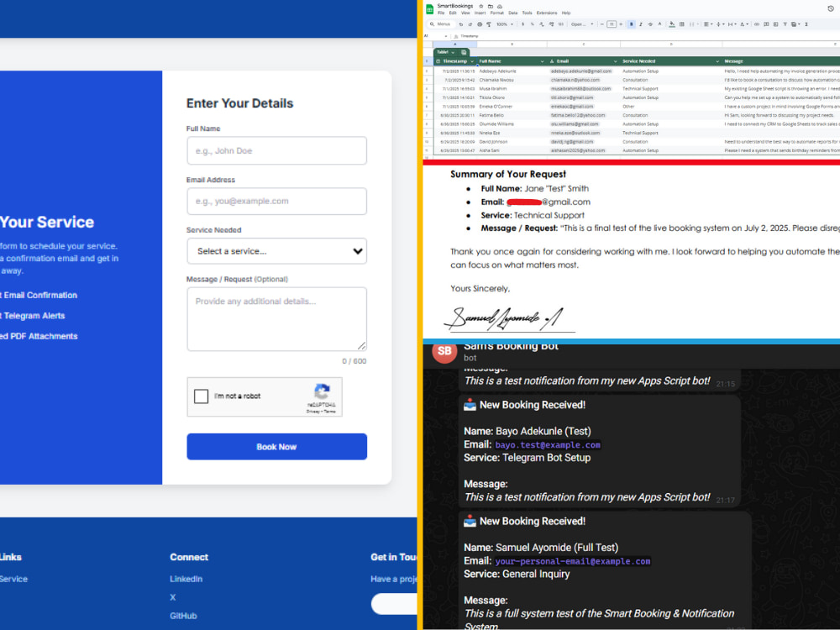Open the Functions sigma icon
This screenshot has width=840, height=630.
point(806,24)
